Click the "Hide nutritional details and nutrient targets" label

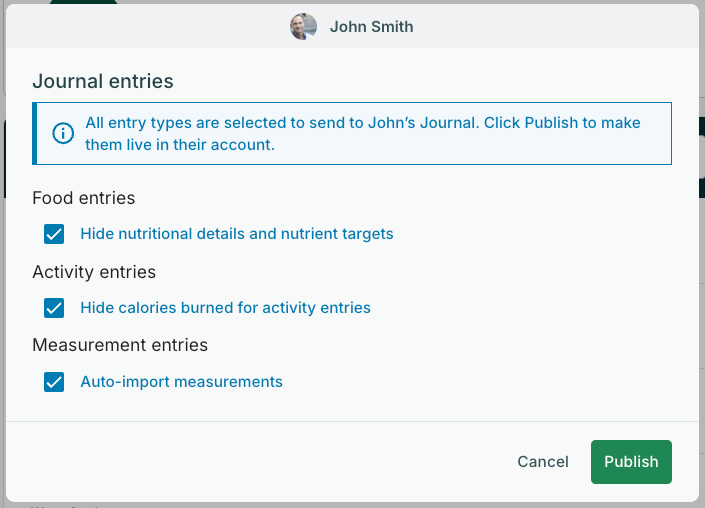click(x=237, y=234)
